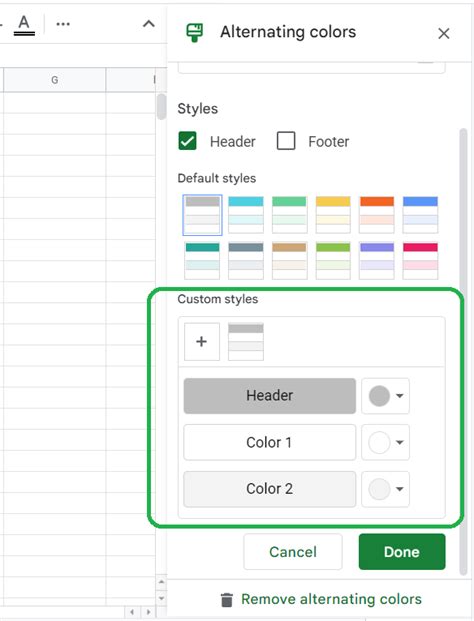Choose the yellow default style

tap(333, 215)
